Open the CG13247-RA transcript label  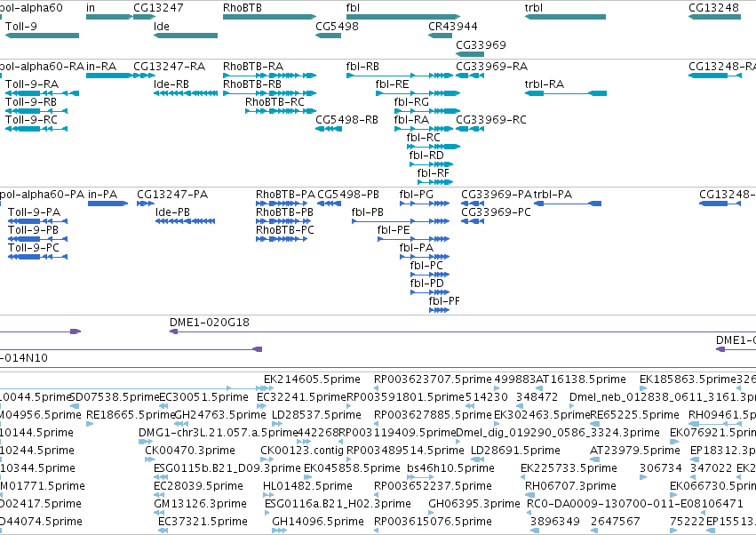(x=169, y=66)
